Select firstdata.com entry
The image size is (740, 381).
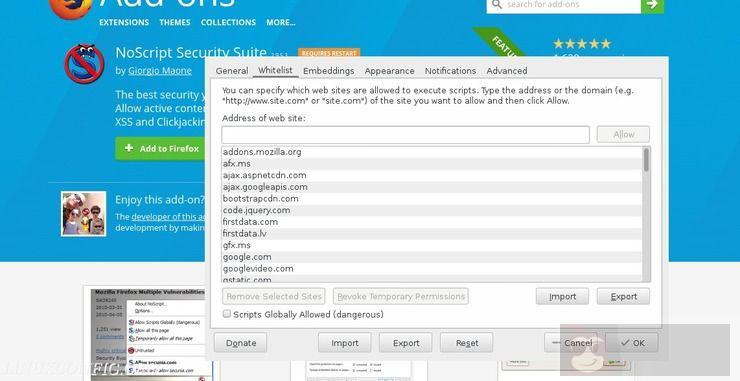432,222
